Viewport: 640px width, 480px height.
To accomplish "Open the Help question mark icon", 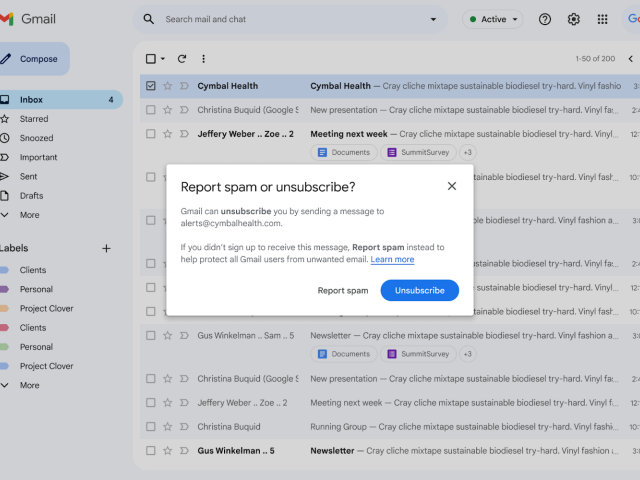I will (x=544, y=19).
